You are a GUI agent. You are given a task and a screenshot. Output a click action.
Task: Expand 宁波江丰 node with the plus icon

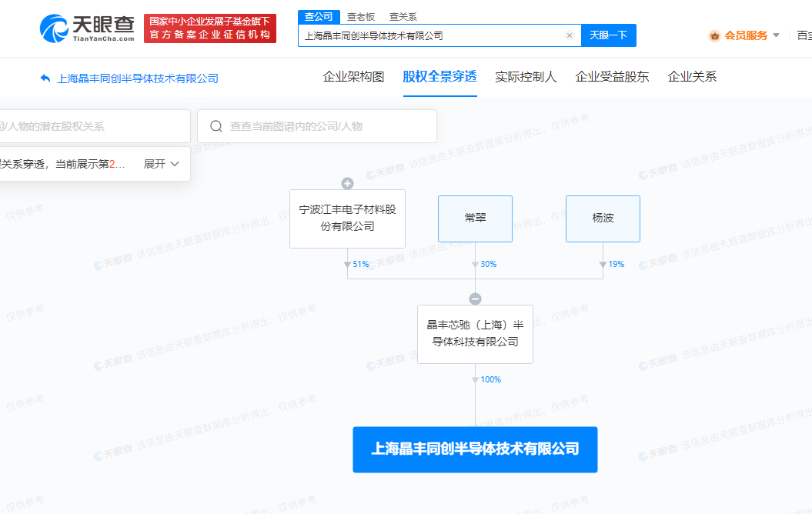pos(346,183)
